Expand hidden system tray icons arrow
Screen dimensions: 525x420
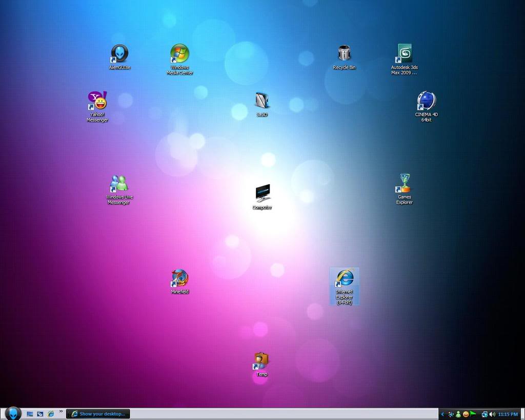coord(442,414)
